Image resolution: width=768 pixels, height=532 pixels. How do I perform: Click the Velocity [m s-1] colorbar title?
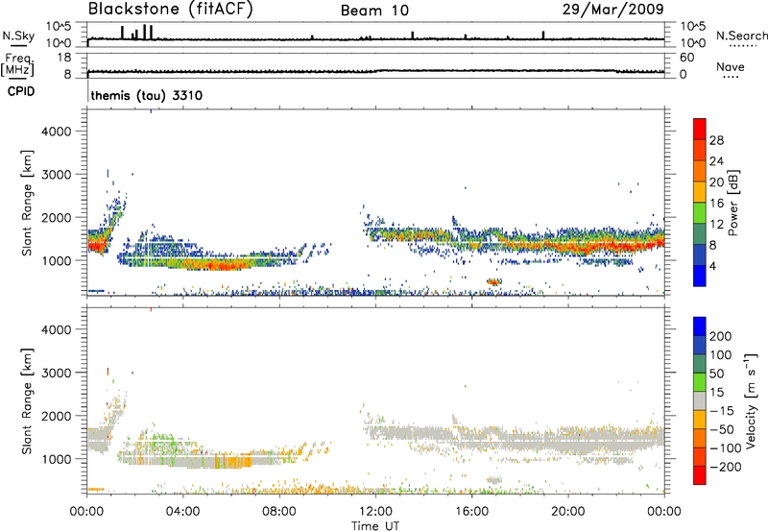click(751, 400)
